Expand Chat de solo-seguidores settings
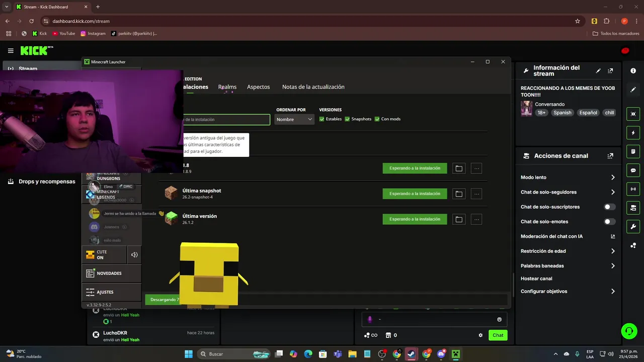 click(x=568, y=192)
